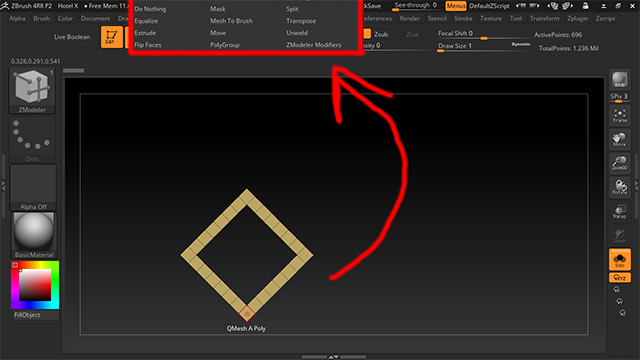Toggle Dynamic draw size

(x=520, y=44)
